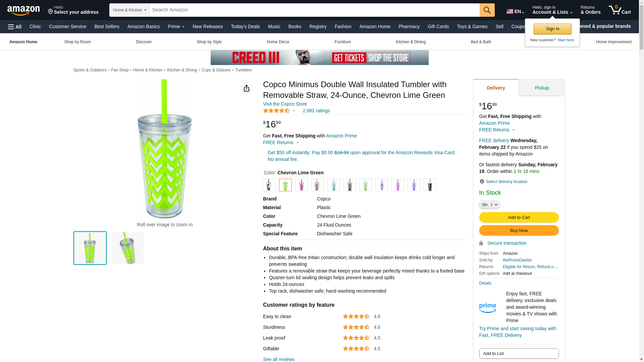Viewport: 644px width, 362px height.
Task: Click the delivery location pin icon
Action: point(482,182)
